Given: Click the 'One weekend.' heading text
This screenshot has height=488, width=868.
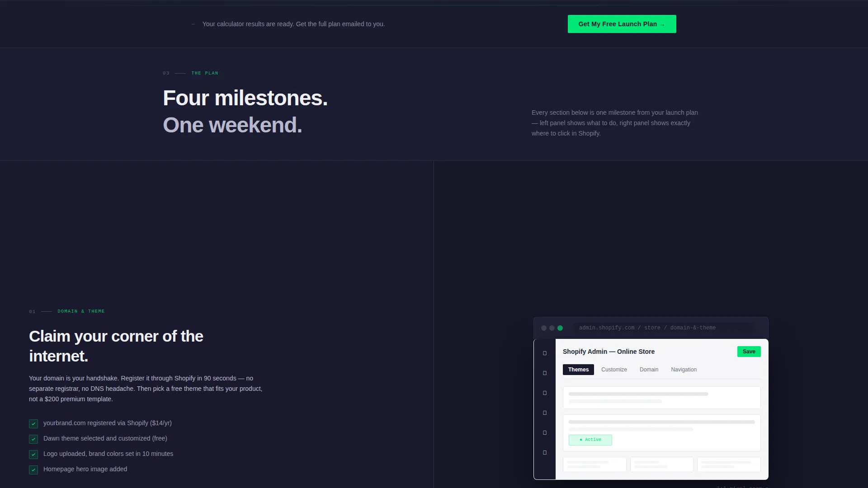Looking at the screenshot, I should coord(232,125).
